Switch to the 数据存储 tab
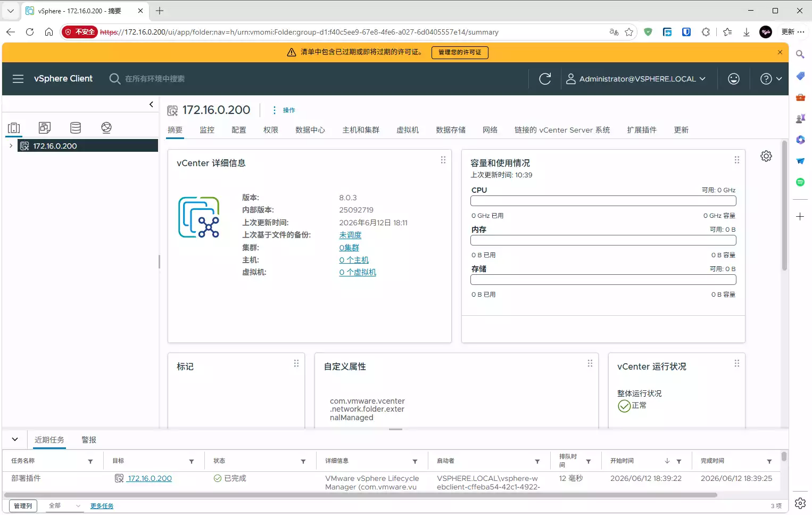This screenshot has height=515, width=812. pyautogui.click(x=451, y=130)
